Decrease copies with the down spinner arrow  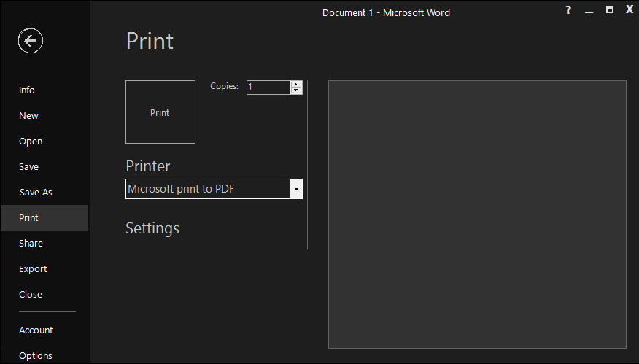point(296,91)
